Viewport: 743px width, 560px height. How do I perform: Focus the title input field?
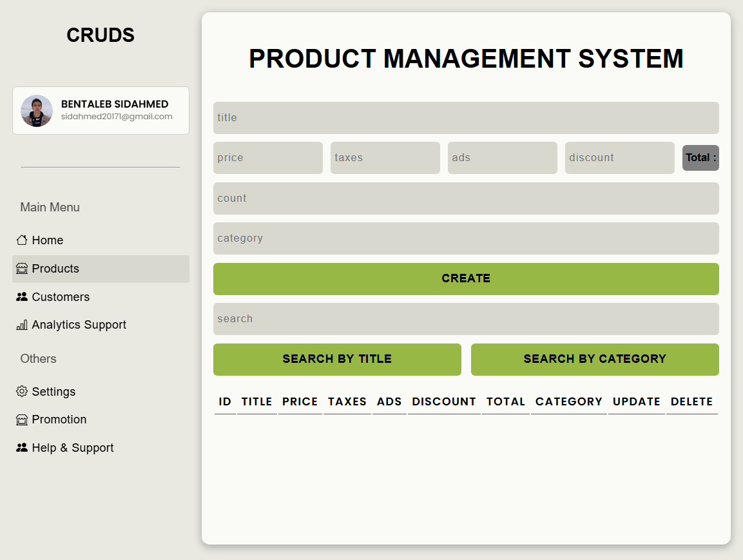click(x=466, y=118)
